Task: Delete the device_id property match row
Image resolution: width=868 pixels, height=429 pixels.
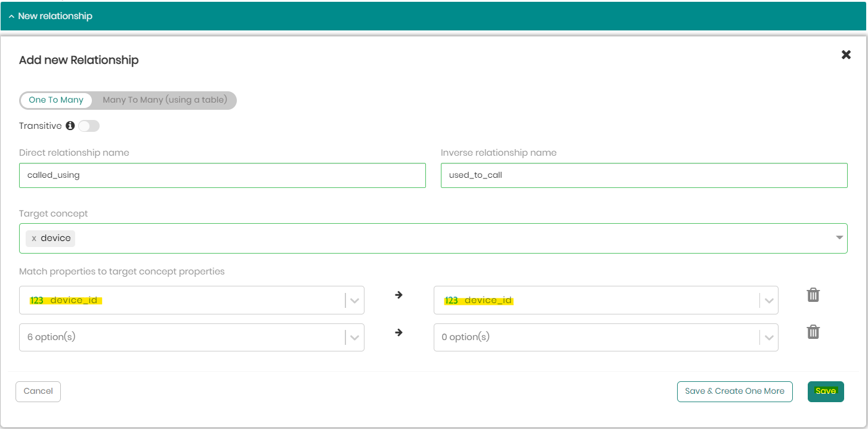Action: click(813, 295)
